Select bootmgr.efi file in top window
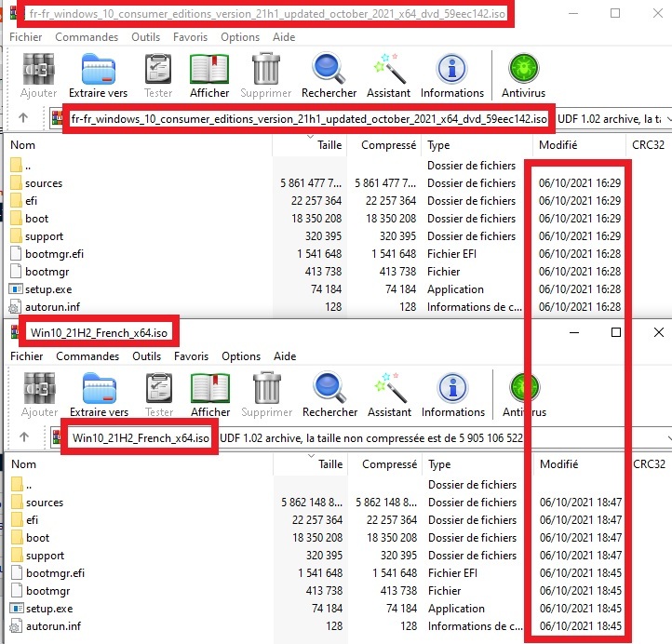This screenshot has width=672, height=644. (47, 254)
